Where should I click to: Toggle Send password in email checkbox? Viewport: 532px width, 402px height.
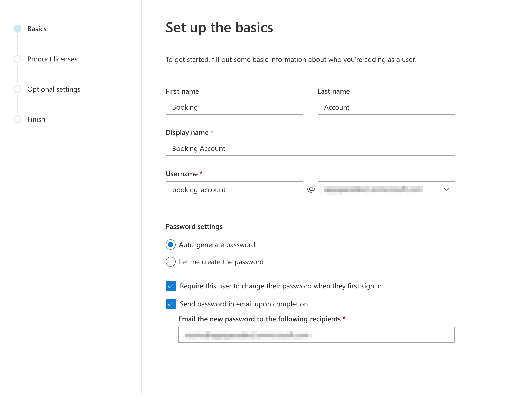171,304
